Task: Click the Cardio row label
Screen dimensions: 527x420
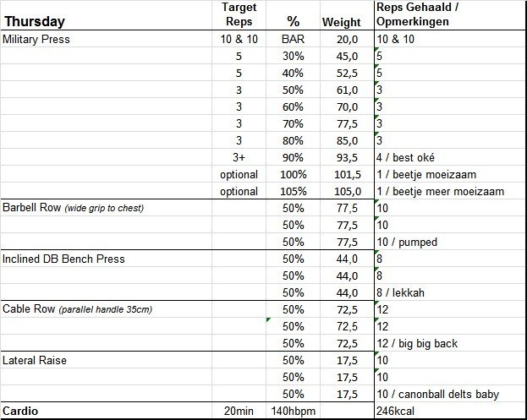Action: click(25, 412)
